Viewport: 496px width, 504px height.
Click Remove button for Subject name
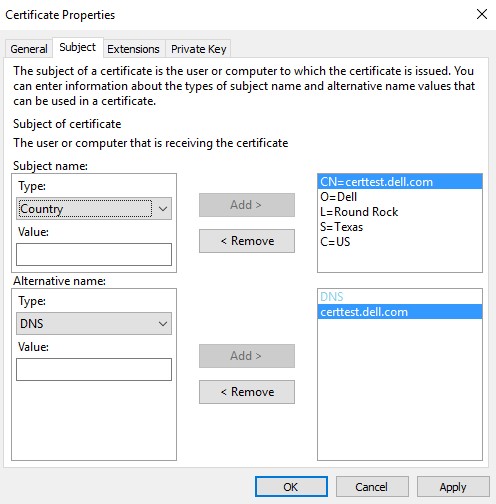point(247,241)
